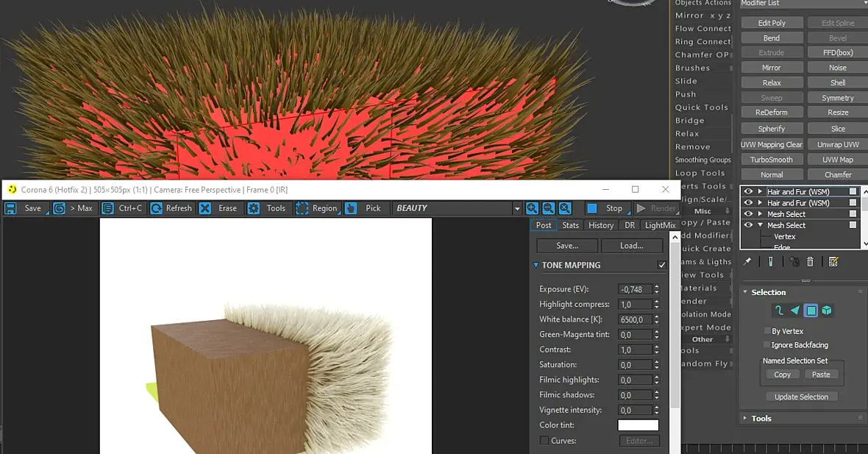Open Configure Modifier Sets icon
Screen dimensions: 868x454
click(x=833, y=261)
